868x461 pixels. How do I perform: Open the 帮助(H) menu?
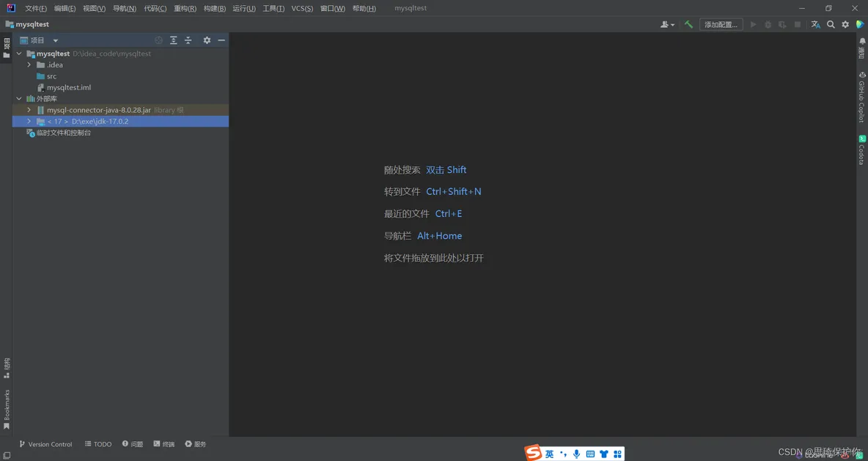pyautogui.click(x=364, y=8)
